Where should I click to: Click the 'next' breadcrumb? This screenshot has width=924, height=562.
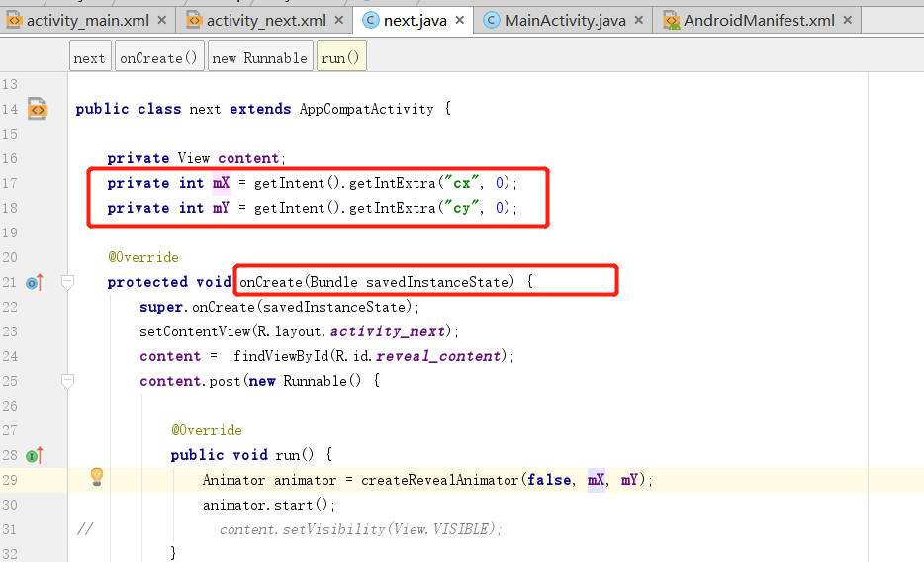90,58
